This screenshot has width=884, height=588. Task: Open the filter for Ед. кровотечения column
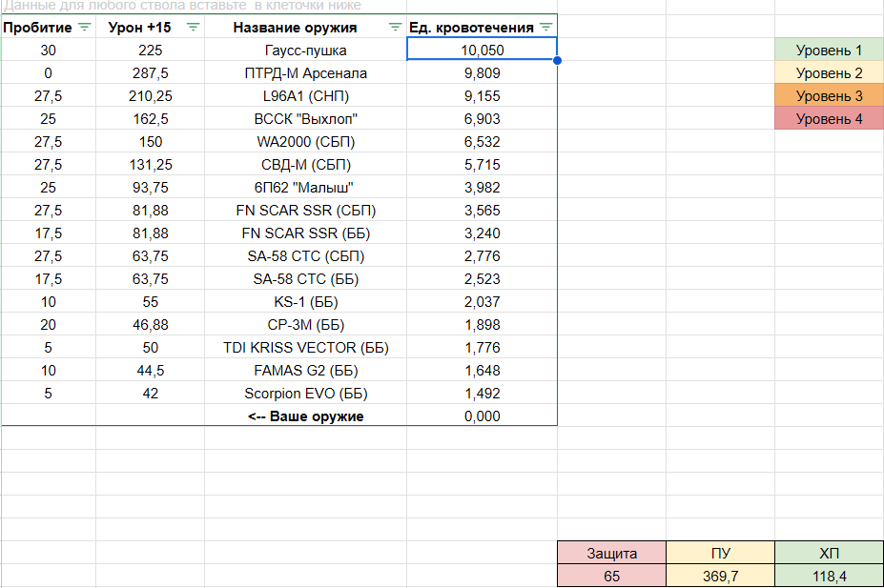coord(545,27)
